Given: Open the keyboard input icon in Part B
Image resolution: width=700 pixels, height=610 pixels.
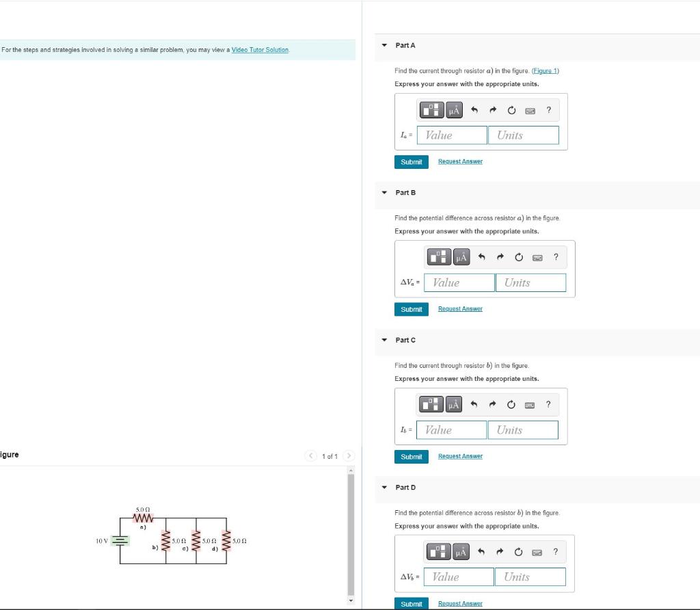Looking at the screenshot, I should (536, 257).
